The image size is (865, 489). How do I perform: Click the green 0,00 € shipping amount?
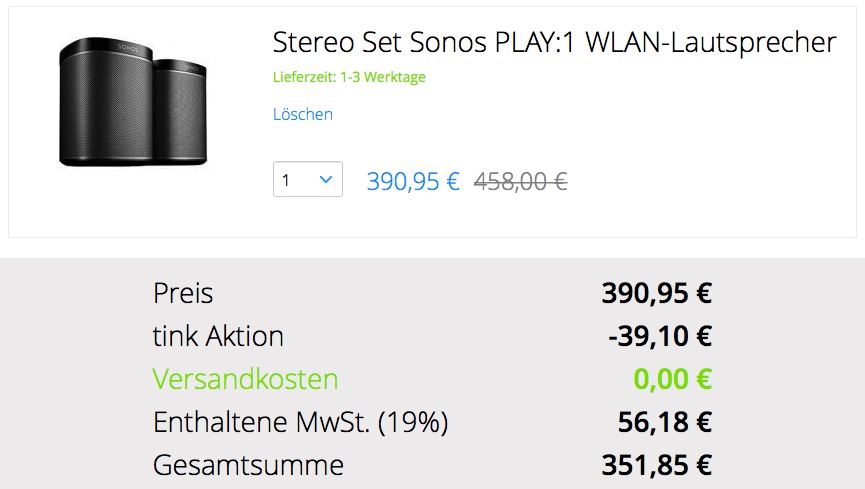point(671,379)
